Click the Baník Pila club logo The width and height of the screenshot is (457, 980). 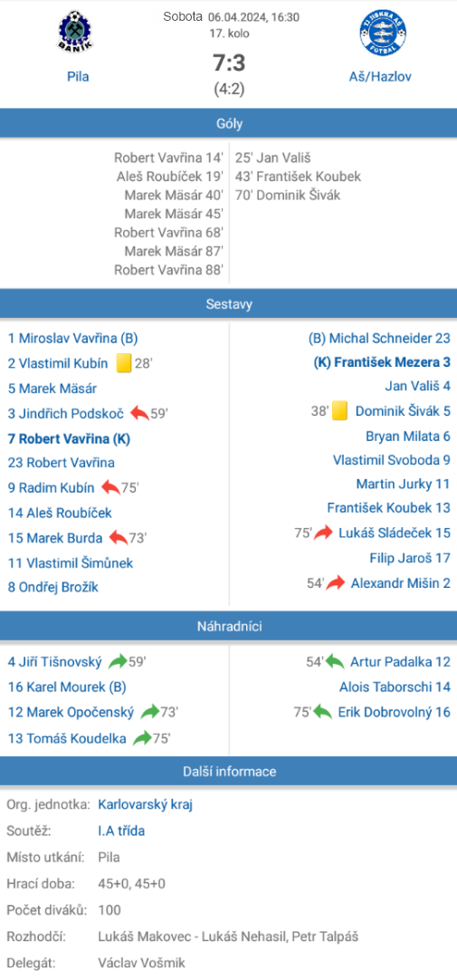(78, 34)
